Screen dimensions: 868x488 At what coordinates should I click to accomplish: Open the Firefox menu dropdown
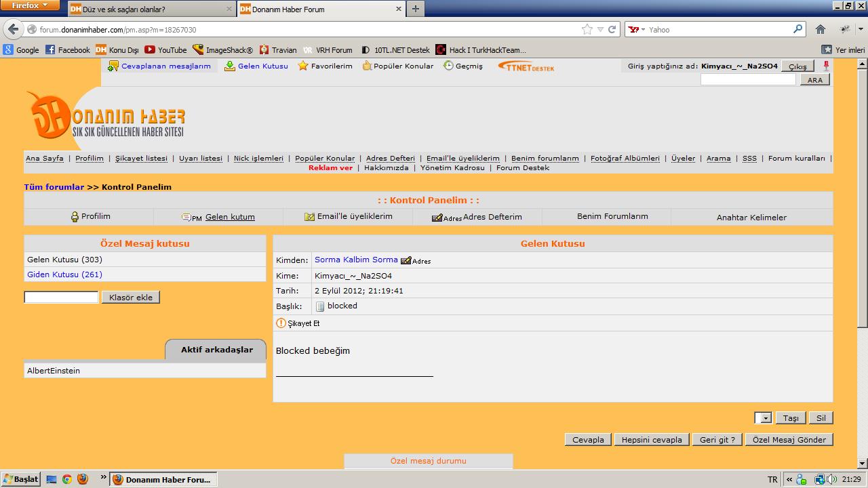31,5
